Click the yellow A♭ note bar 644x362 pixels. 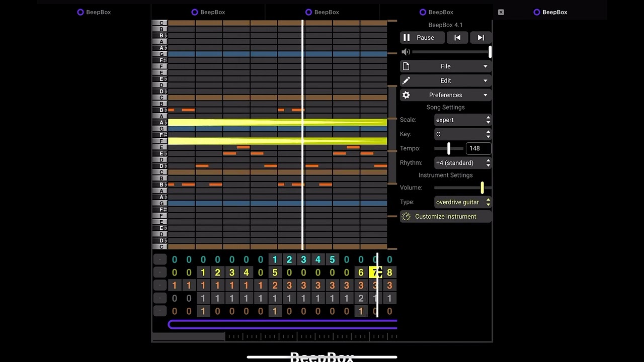coord(277,122)
